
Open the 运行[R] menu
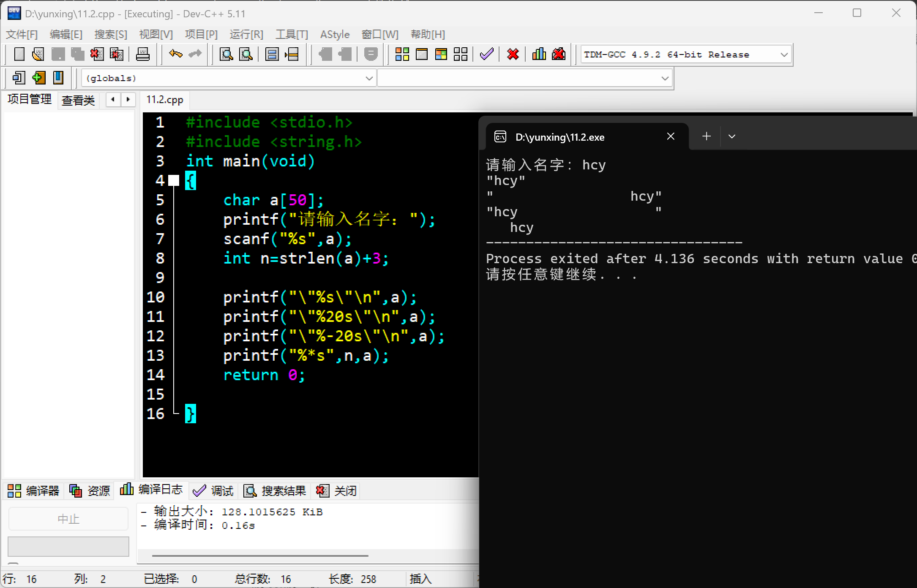[x=246, y=34]
